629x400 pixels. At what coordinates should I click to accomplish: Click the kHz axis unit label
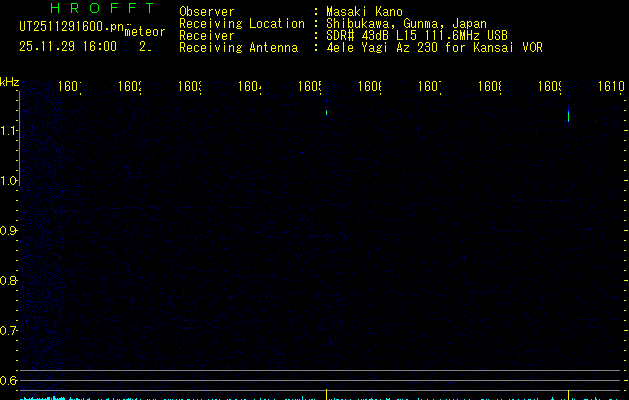coord(10,82)
